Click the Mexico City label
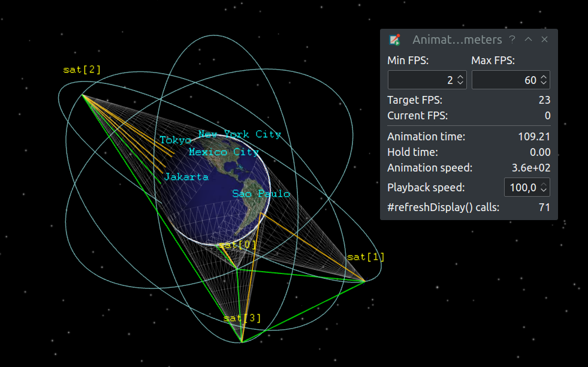 click(224, 152)
